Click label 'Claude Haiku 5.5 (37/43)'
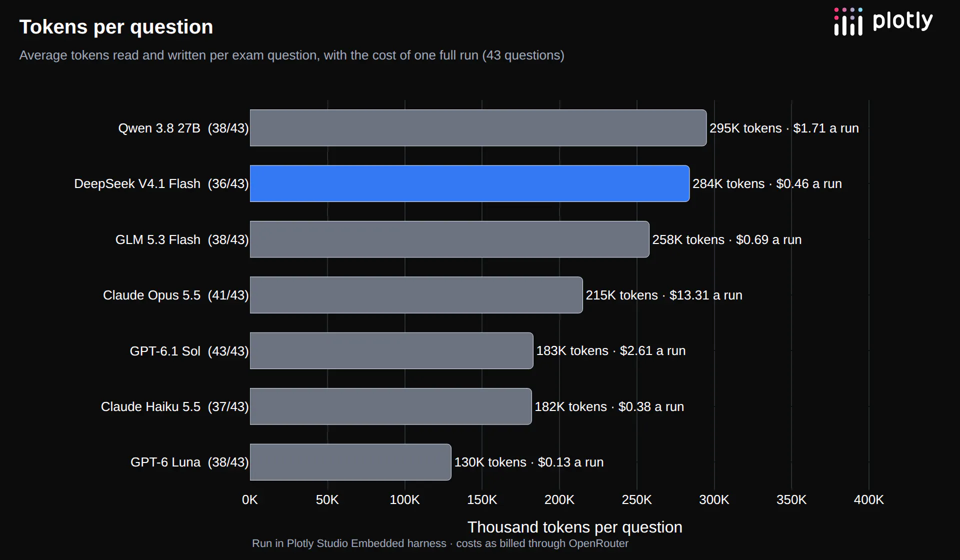Viewport: 960px width, 560px height. pyautogui.click(x=175, y=406)
